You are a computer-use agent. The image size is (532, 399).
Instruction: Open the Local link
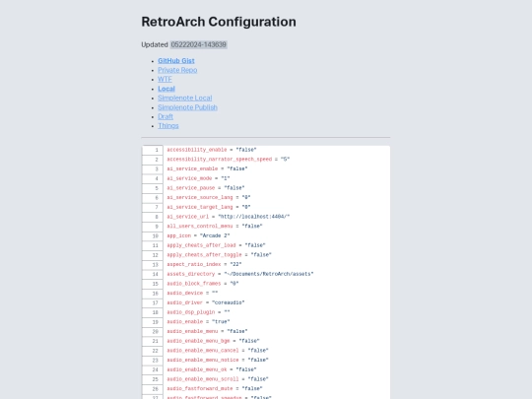166,89
